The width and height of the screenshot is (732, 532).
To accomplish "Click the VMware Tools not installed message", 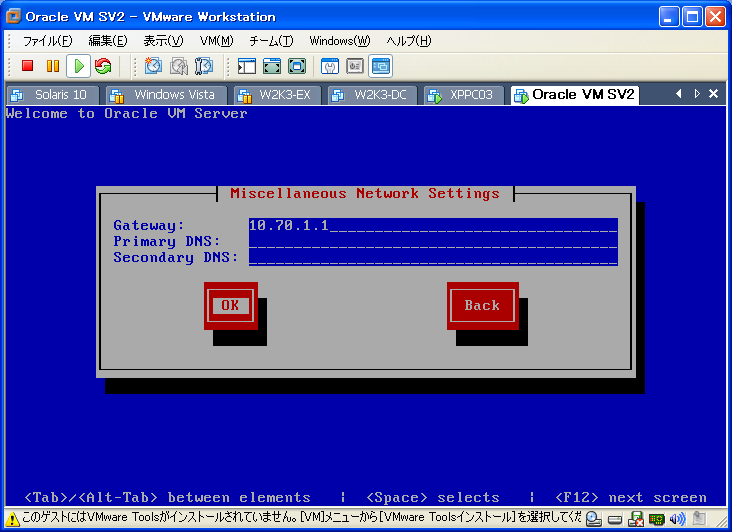I will click(x=302, y=518).
